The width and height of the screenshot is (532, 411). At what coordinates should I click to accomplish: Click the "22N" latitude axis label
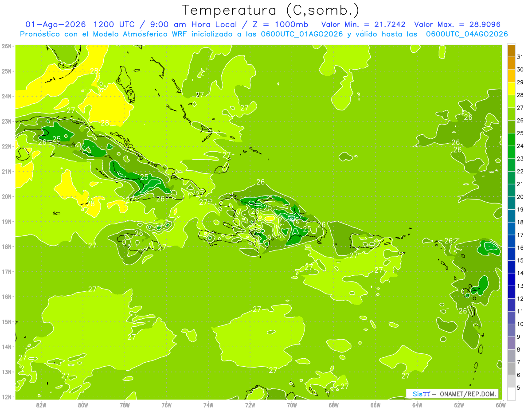7,146
